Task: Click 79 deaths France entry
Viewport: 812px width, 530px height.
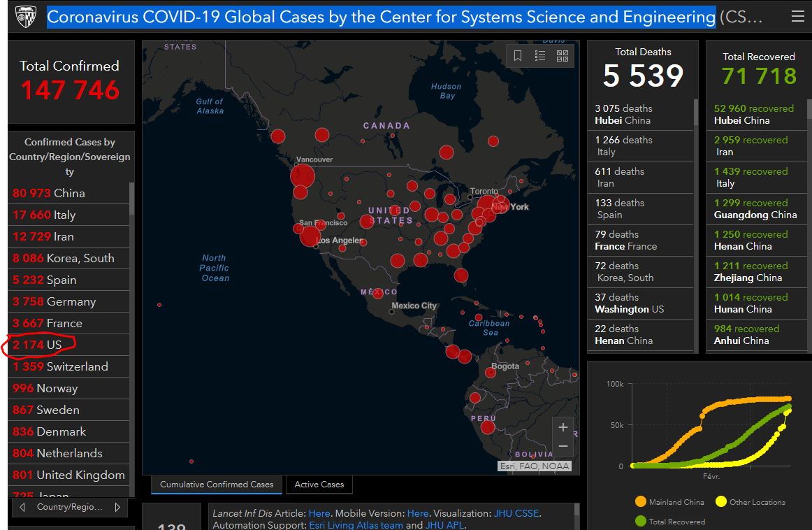Action: [641, 241]
